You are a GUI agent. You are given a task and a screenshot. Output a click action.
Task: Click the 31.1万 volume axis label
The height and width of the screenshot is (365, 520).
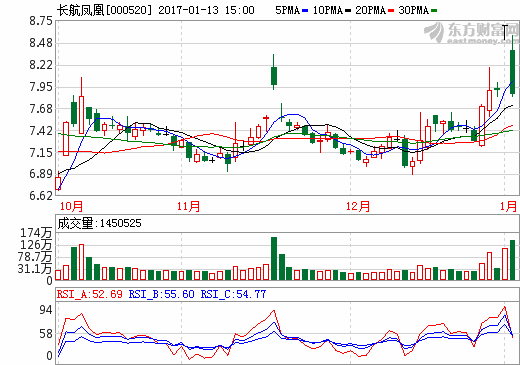35,268
